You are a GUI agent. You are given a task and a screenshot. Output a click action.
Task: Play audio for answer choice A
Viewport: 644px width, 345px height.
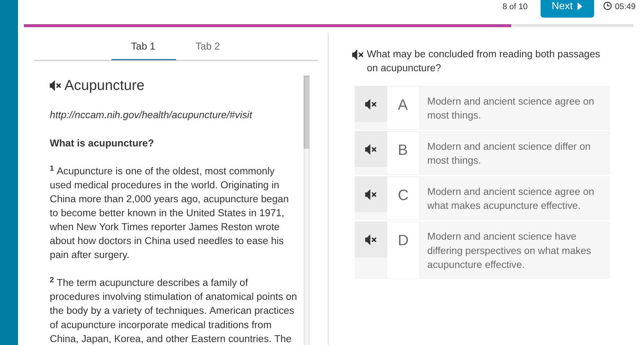point(371,105)
